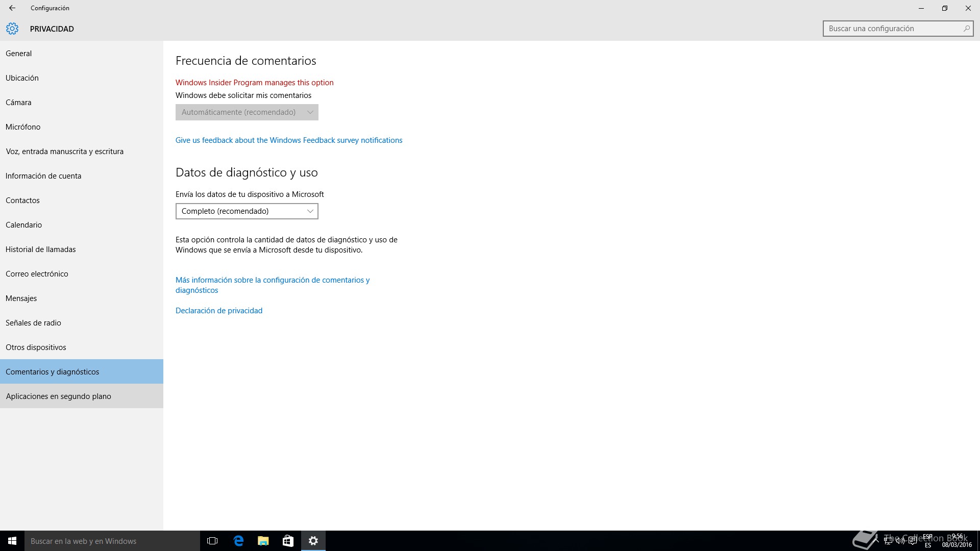Select Historial de llamadas
This screenshot has width=980, height=551.
click(82, 249)
